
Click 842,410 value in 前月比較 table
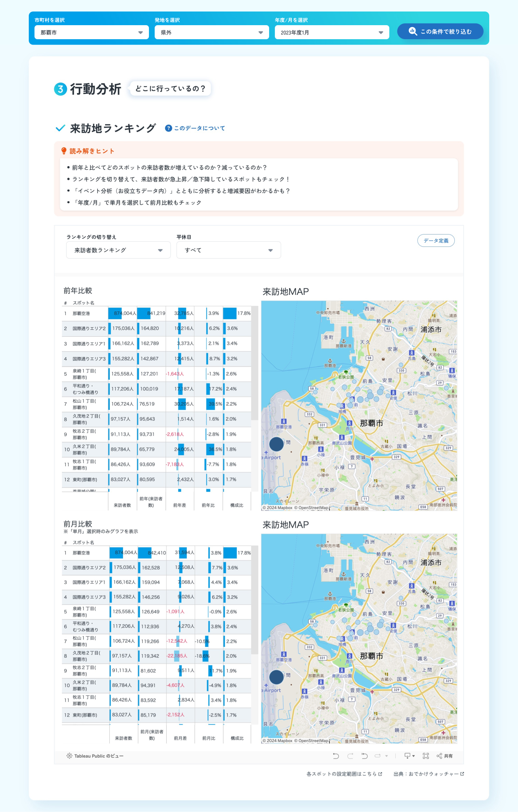[x=157, y=553]
